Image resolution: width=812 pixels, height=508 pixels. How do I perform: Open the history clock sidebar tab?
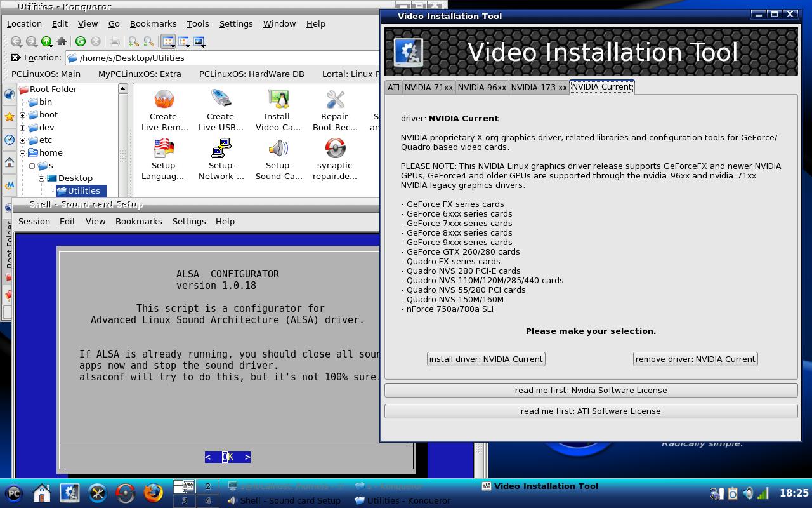tap(9, 140)
